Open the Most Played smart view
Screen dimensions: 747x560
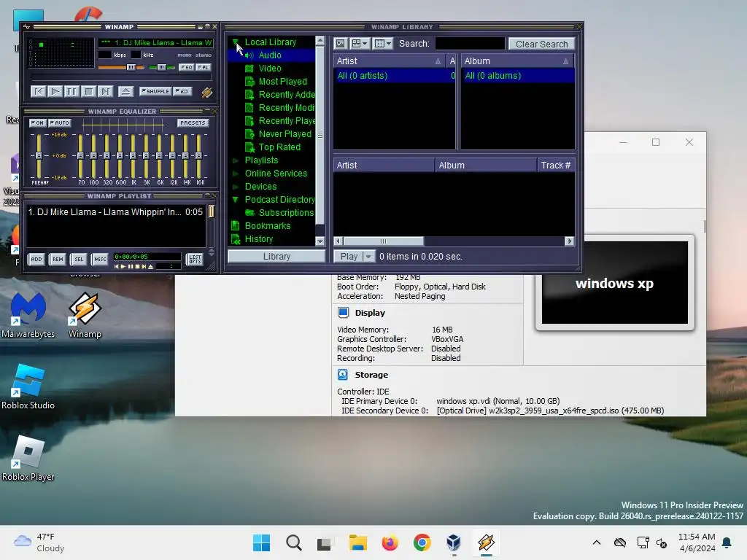282,82
